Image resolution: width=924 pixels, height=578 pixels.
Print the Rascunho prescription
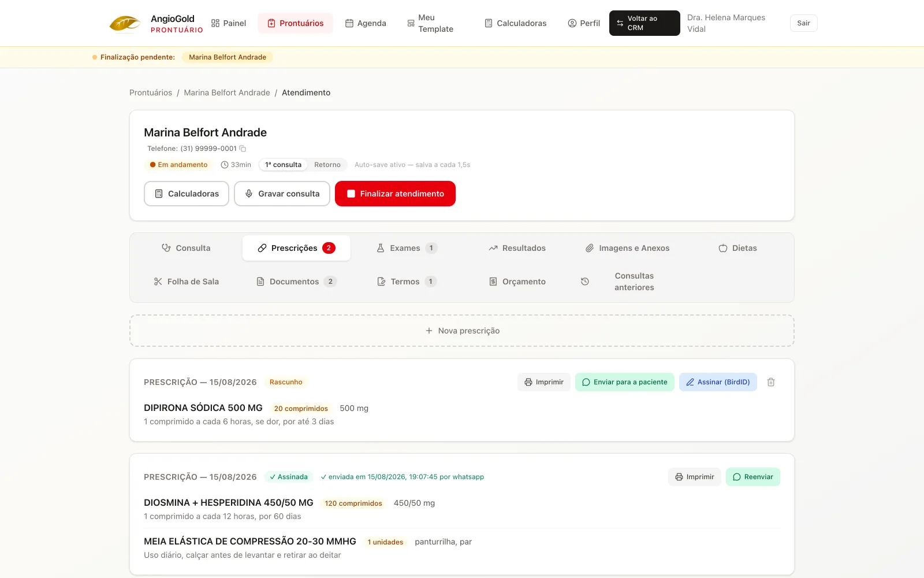click(544, 382)
